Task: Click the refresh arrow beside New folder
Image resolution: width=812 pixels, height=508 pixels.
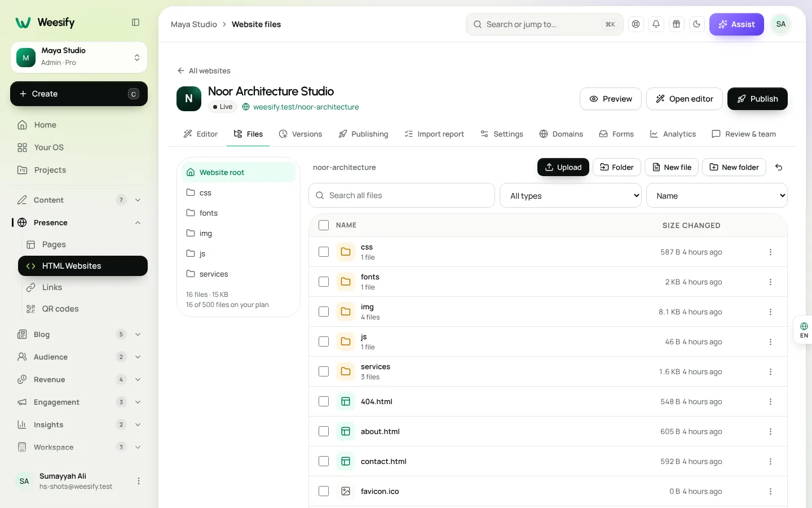Action: point(779,167)
